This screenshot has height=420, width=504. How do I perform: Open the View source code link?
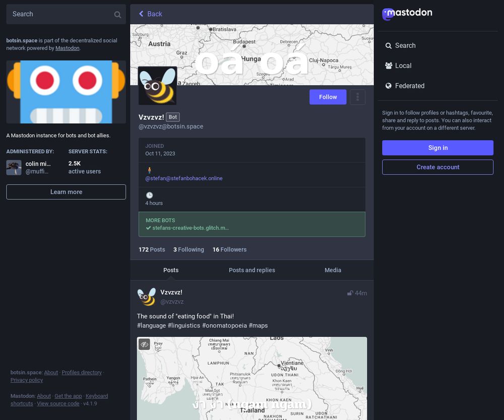coord(58,403)
